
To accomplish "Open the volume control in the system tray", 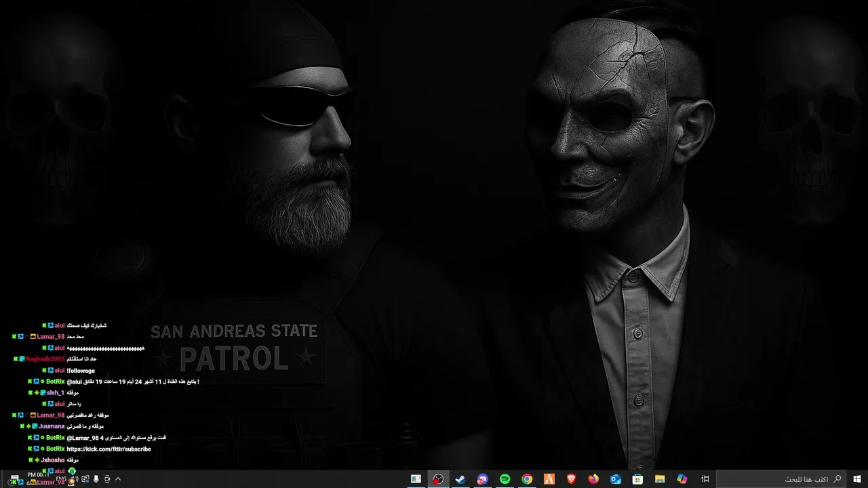I will (76, 479).
